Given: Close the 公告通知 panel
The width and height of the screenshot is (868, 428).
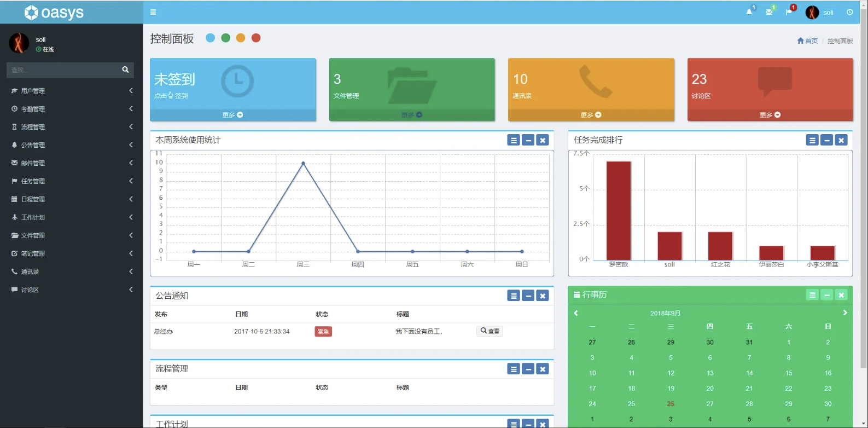Looking at the screenshot, I should (543, 296).
